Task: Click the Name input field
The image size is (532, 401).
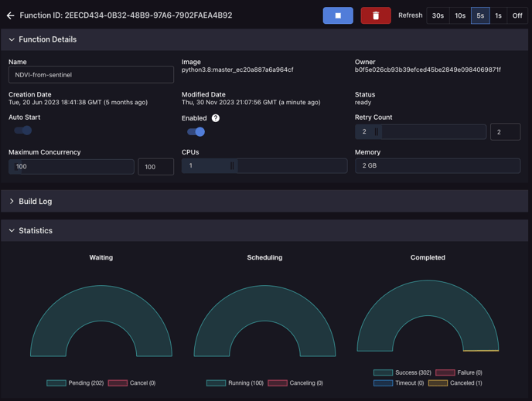Action: pos(91,75)
